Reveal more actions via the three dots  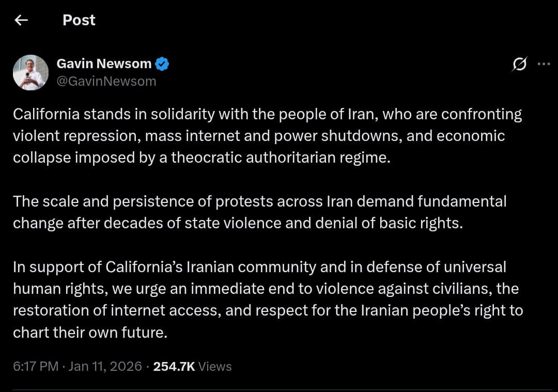click(544, 64)
